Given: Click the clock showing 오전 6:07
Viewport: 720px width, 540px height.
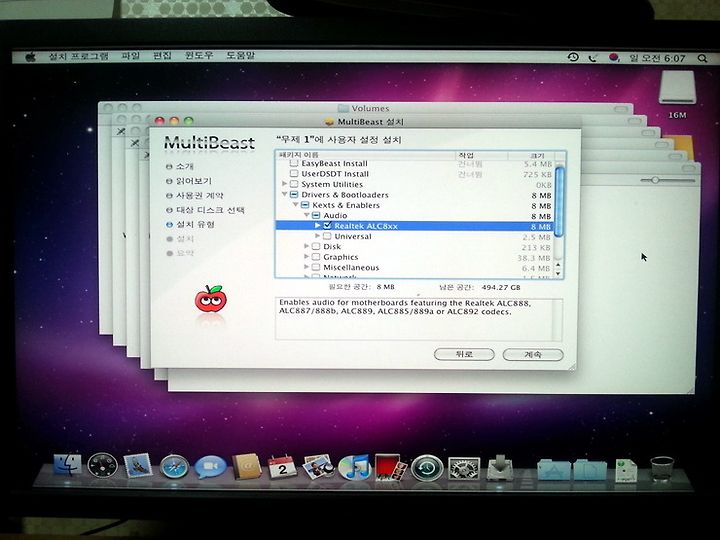Looking at the screenshot, I should 658,58.
